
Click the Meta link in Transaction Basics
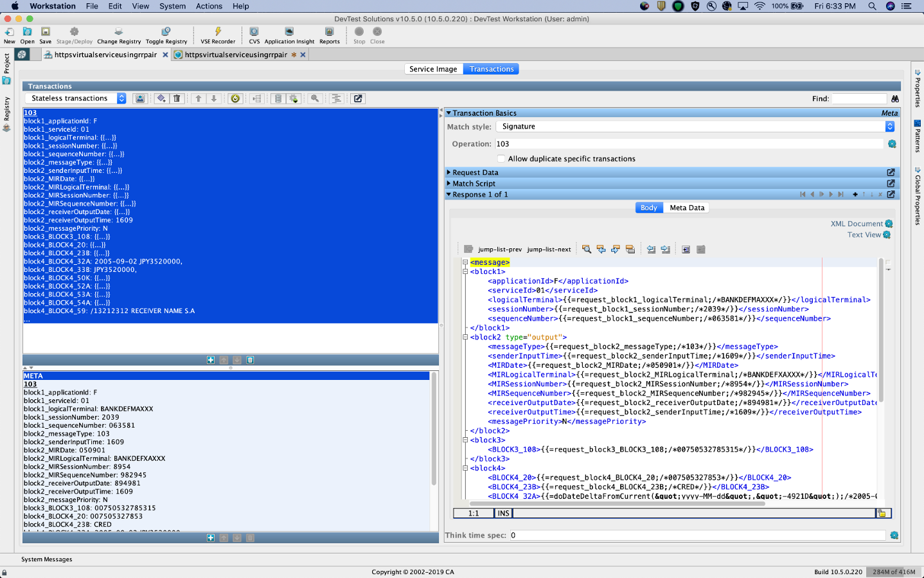[889, 113]
